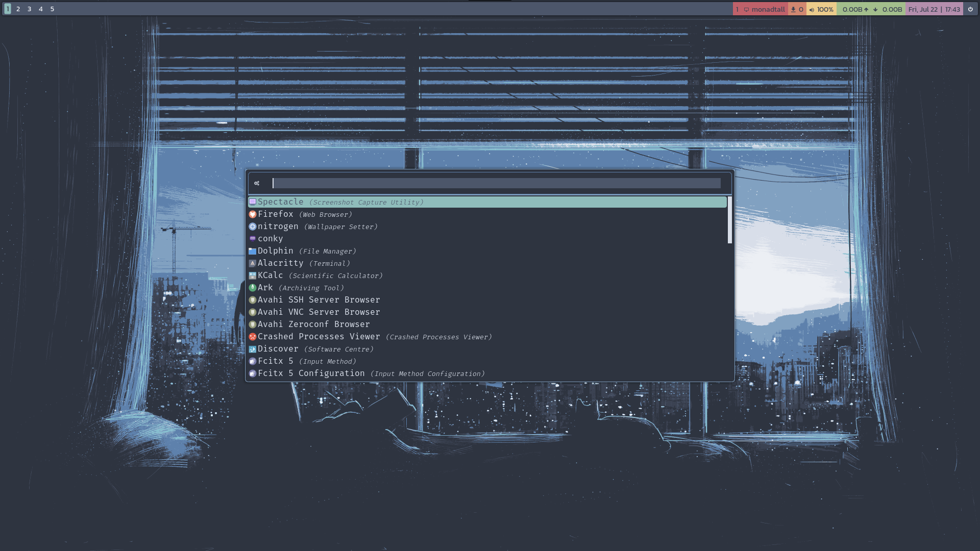Open Avahi VNC Server Browser entry

pyautogui.click(x=318, y=312)
